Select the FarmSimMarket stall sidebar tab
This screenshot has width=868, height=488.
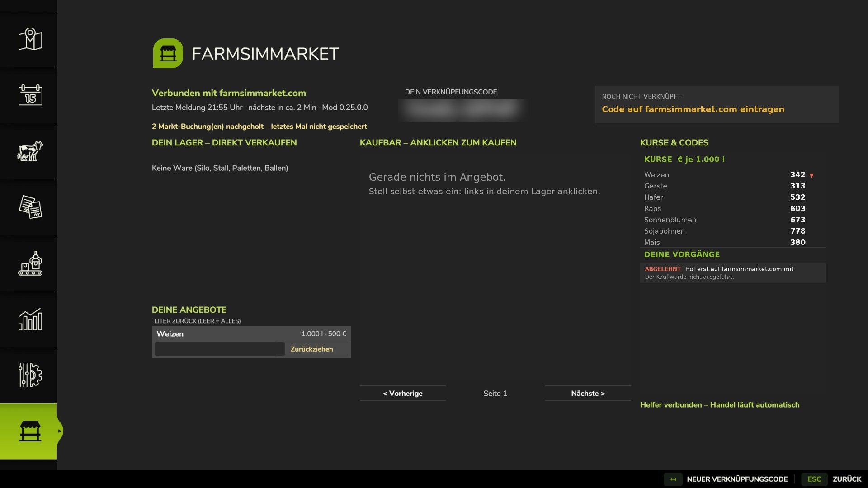(30, 432)
